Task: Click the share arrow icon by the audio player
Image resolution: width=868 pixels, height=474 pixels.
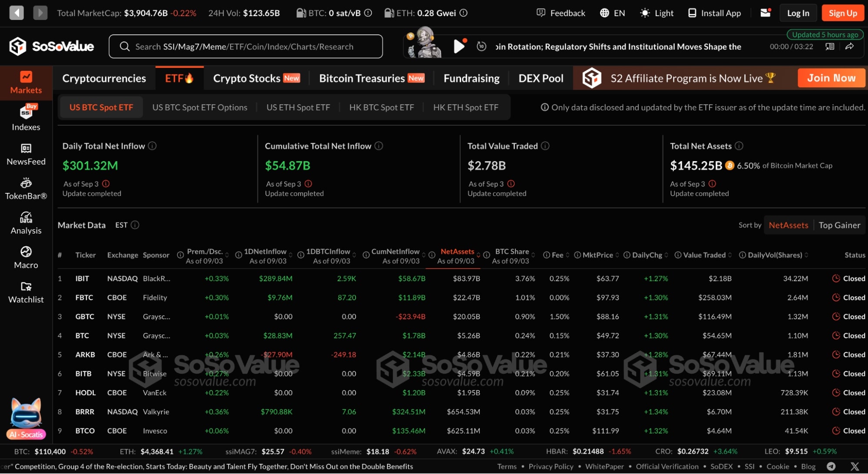Action: [850, 46]
